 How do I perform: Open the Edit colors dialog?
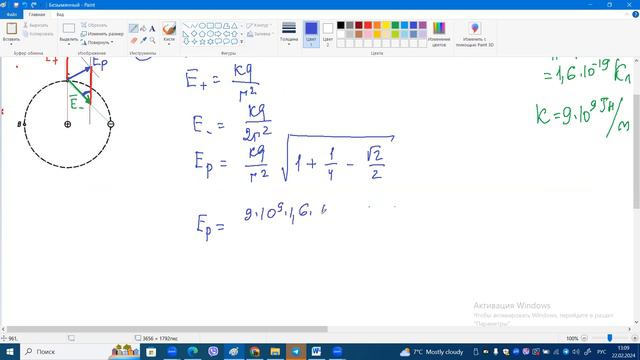click(x=439, y=34)
